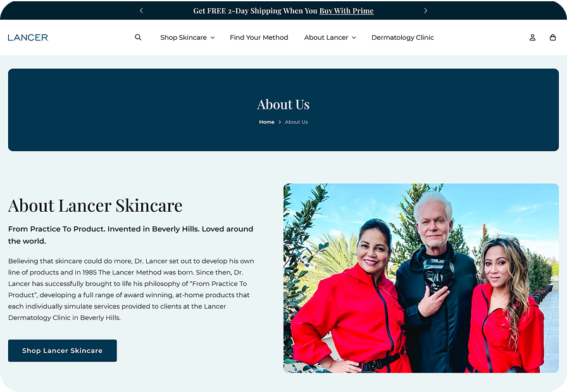The width and height of the screenshot is (567, 392).
Task: Open the user account icon
Action: pos(532,37)
